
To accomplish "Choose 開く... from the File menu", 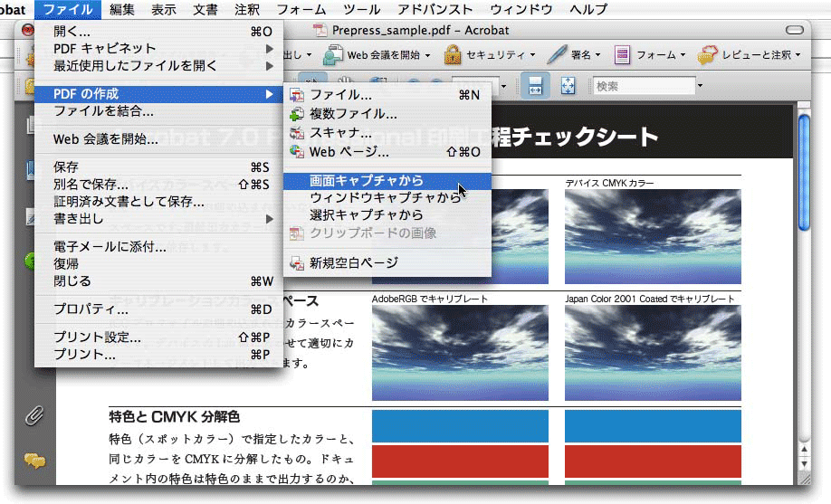I will pos(158,32).
